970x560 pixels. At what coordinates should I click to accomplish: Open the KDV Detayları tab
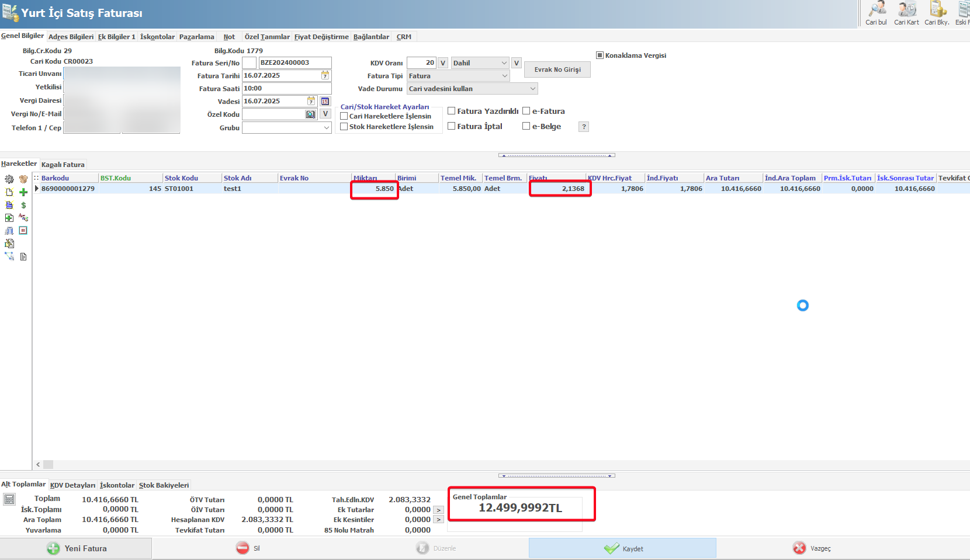pos(72,485)
